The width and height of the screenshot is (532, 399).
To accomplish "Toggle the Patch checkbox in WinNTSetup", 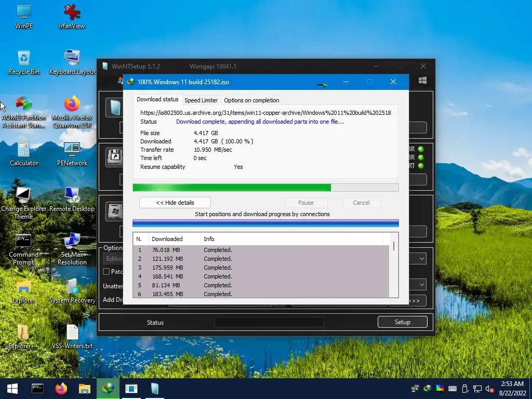I will pos(106,271).
